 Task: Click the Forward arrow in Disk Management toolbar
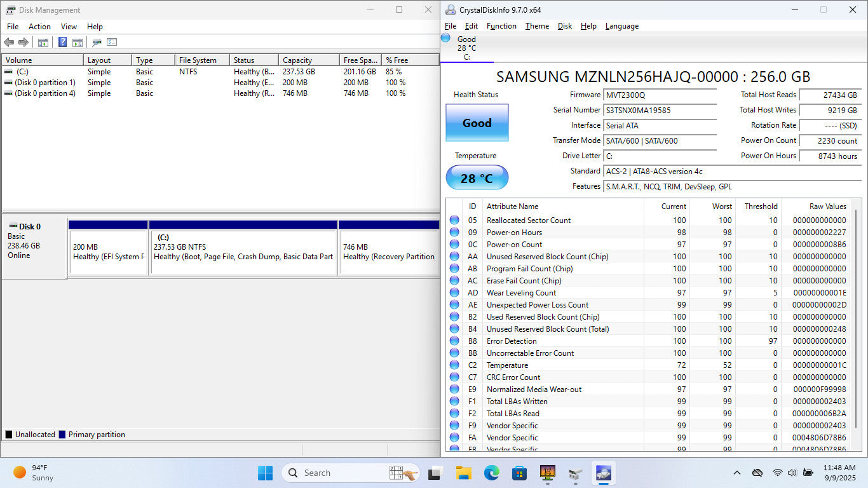[24, 43]
